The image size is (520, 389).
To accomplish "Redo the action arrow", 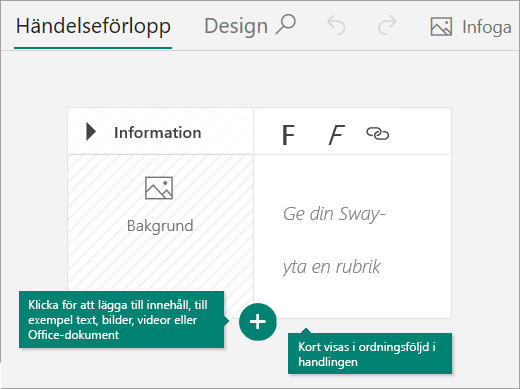I will point(387,25).
